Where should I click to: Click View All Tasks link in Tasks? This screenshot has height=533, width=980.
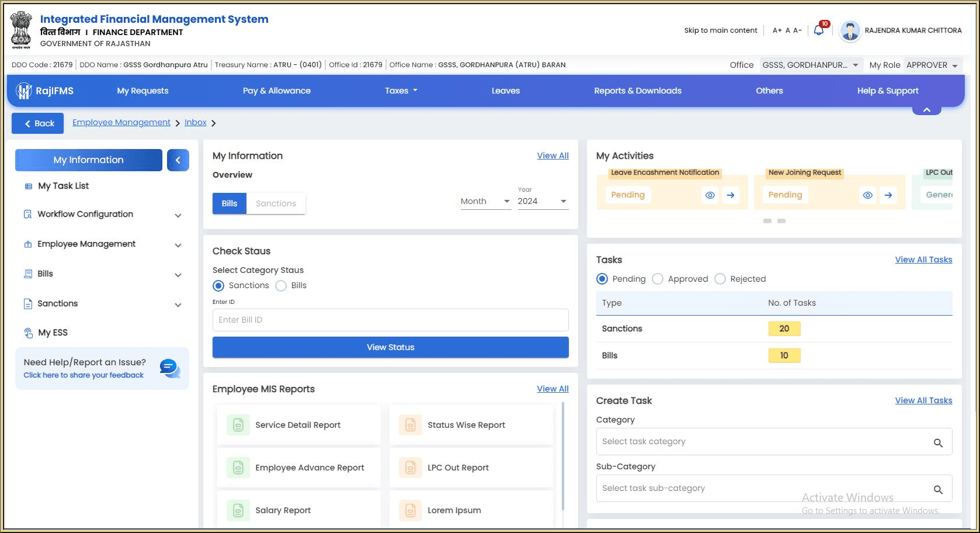click(923, 259)
